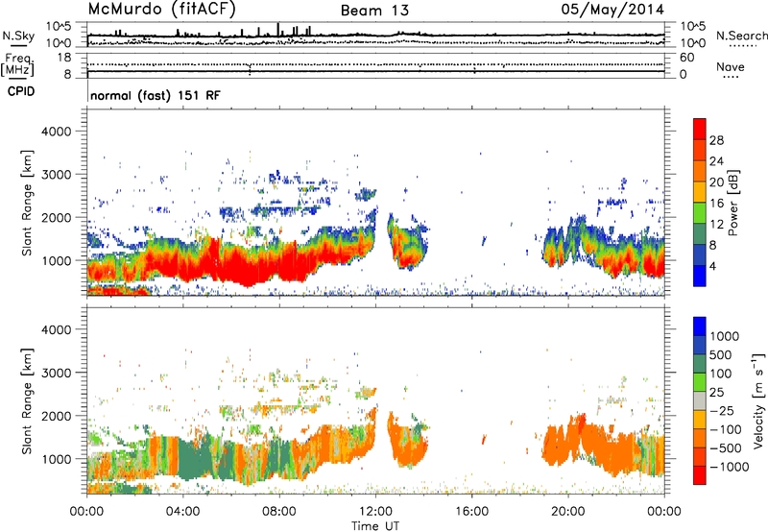Viewport: 768px width, 532px height.
Task: Pick the gray -25 to 25 Velocity swatch
Action: (x=700, y=400)
